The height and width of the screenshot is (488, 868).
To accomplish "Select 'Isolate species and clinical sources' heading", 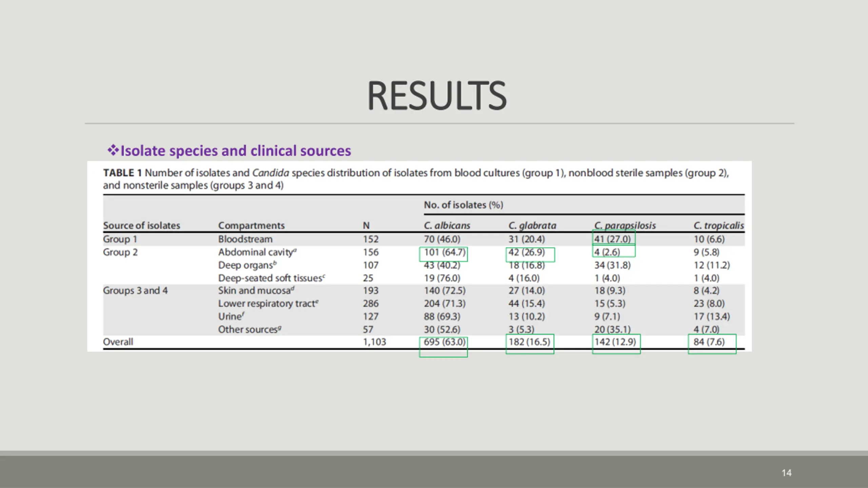I will click(236, 151).
